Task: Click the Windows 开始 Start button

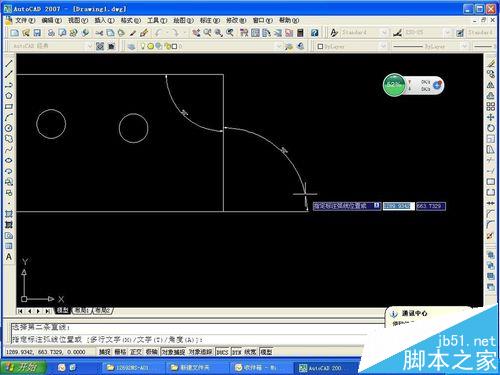Action: point(23,367)
